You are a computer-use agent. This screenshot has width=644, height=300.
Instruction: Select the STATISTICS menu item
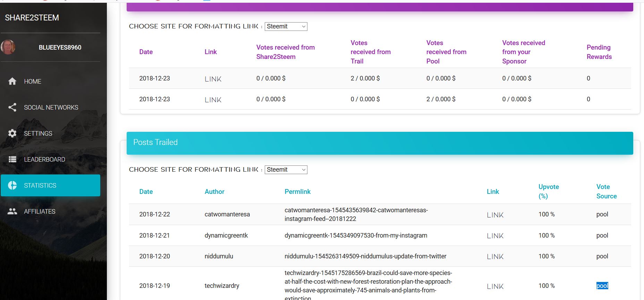click(x=50, y=185)
